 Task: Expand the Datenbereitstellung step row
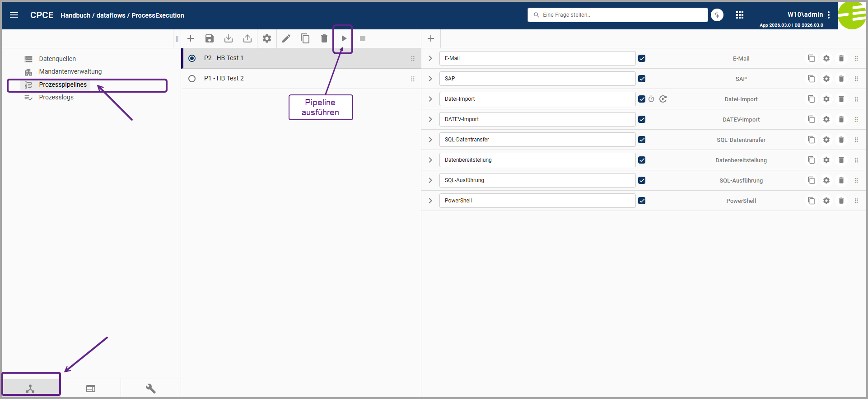tap(430, 160)
